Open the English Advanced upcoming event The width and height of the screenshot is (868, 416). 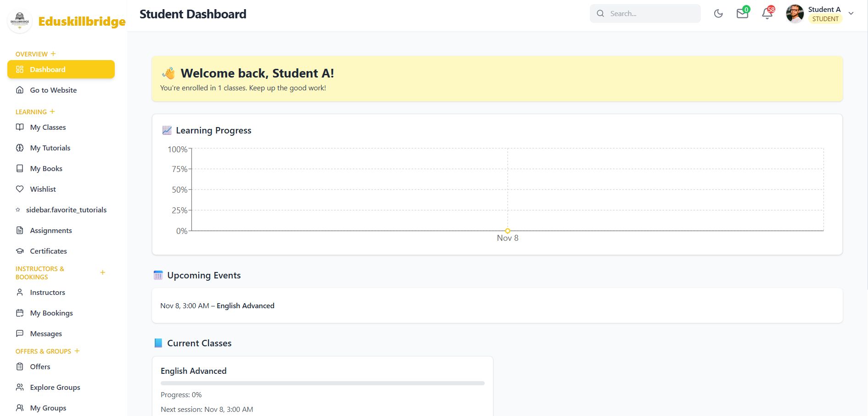pos(245,306)
